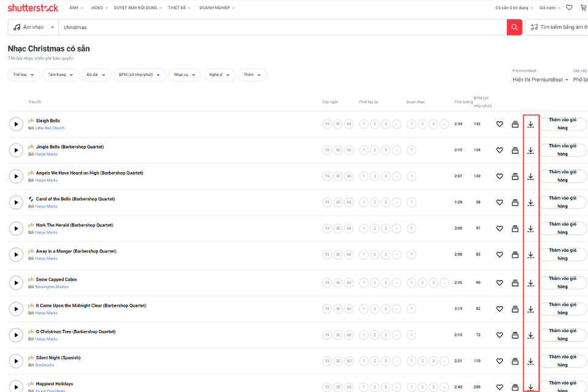
Task: Change the Âm nhạc search type dropdown
Action: pyautogui.click(x=33, y=28)
